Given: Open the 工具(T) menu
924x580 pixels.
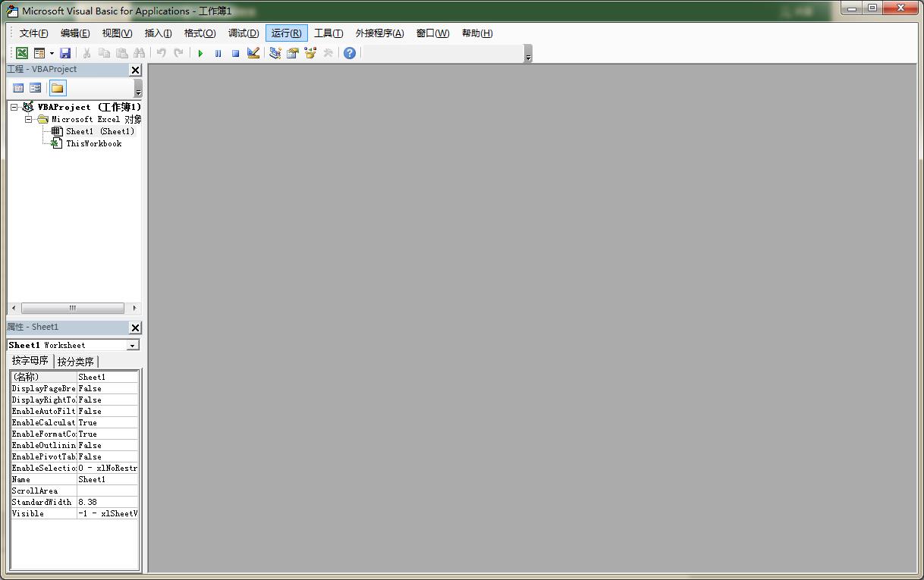Looking at the screenshot, I should [x=328, y=33].
